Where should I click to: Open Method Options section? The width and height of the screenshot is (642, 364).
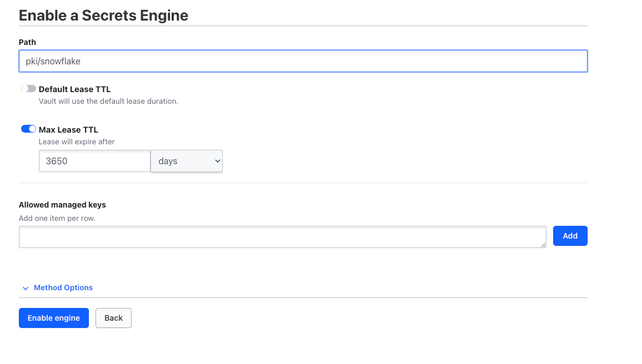tap(63, 288)
